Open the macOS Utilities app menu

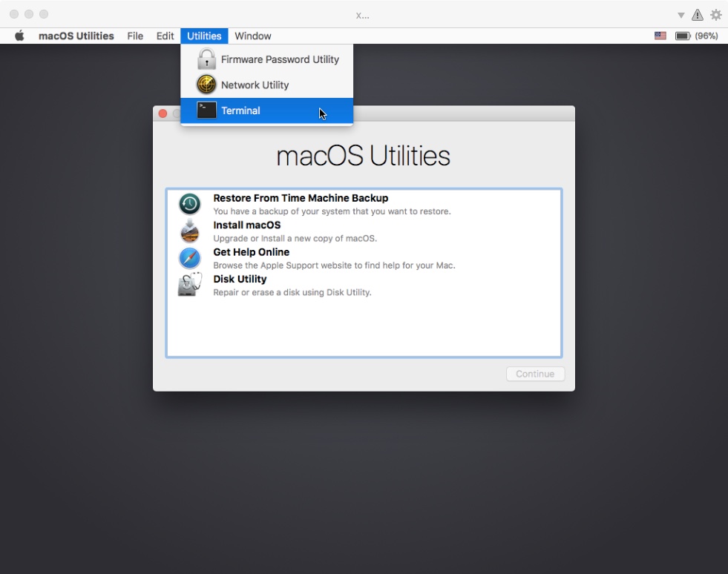[76, 36]
